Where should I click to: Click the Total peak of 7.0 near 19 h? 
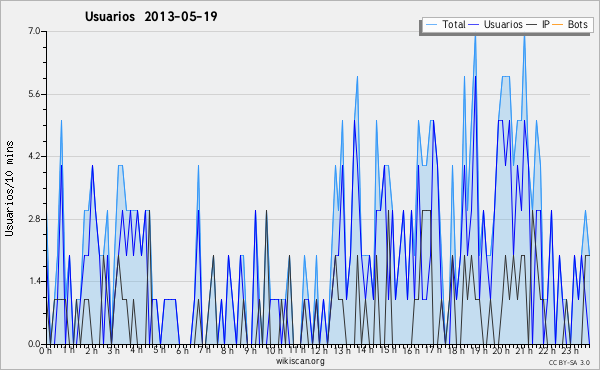pos(475,36)
